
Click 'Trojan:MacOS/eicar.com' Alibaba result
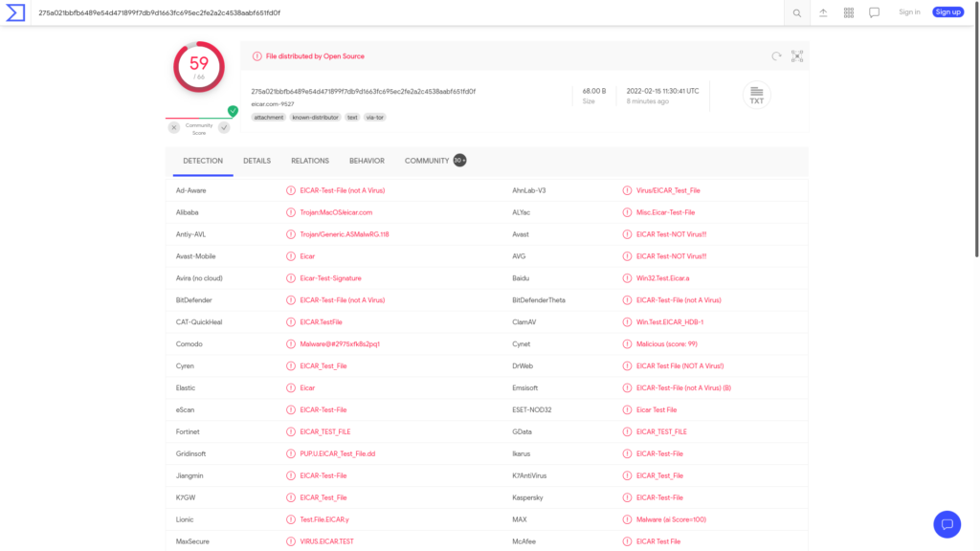point(336,212)
